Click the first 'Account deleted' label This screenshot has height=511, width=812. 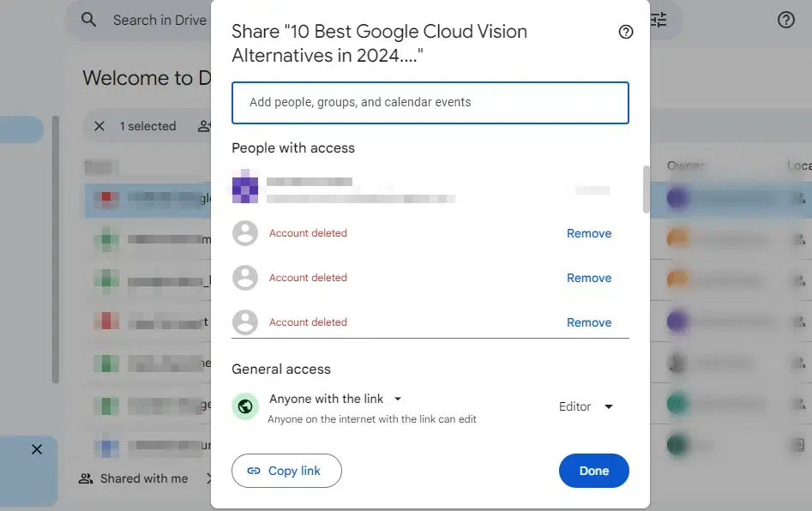308,233
